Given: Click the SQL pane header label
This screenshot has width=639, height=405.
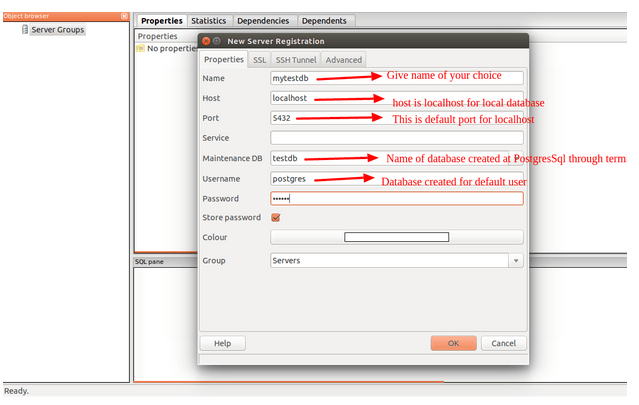Looking at the screenshot, I should (x=149, y=262).
